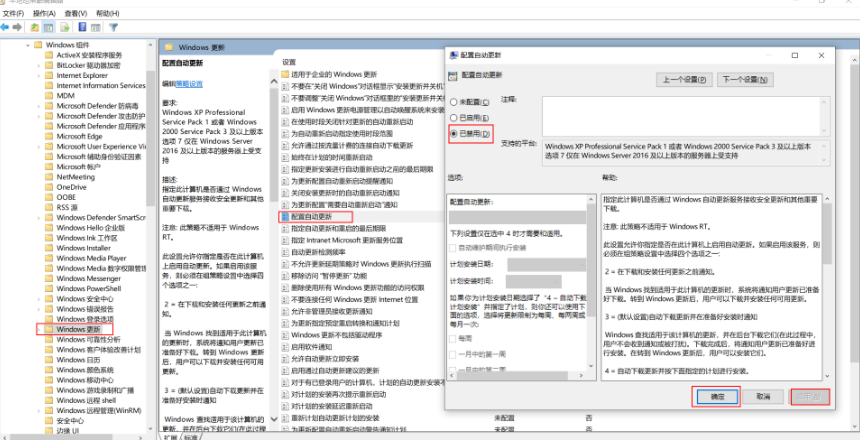Click the Forward arrow toolbar icon
Image resolution: width=860 pixels, height=440 pixels.
17,27
